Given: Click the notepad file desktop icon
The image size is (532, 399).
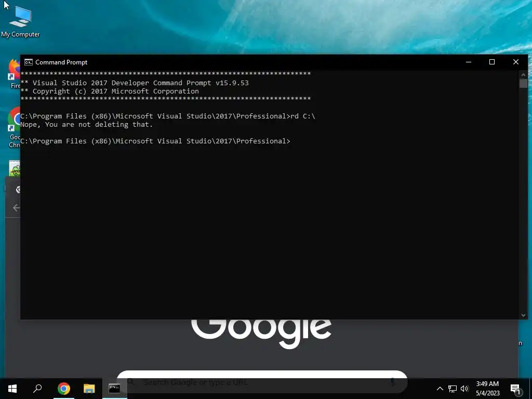Looking at the screenshot, I should (15, 169).
